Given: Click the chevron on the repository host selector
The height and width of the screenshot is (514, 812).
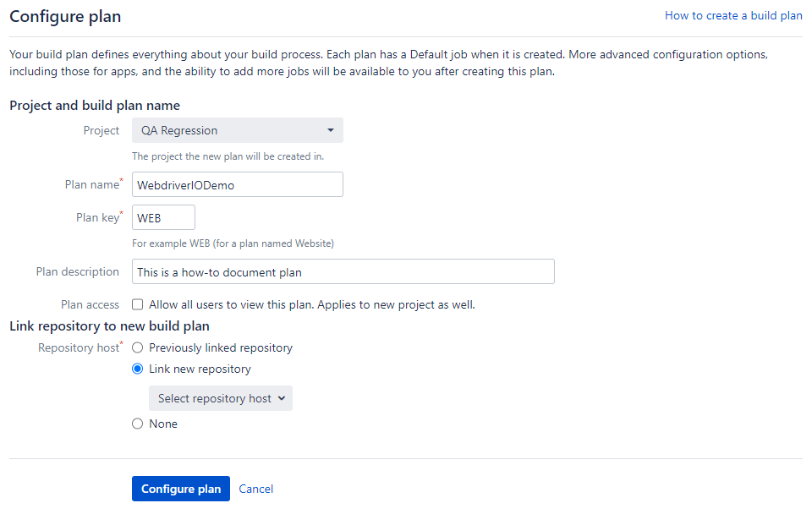Looking at the screenshot, I should [x=282, y=398].
